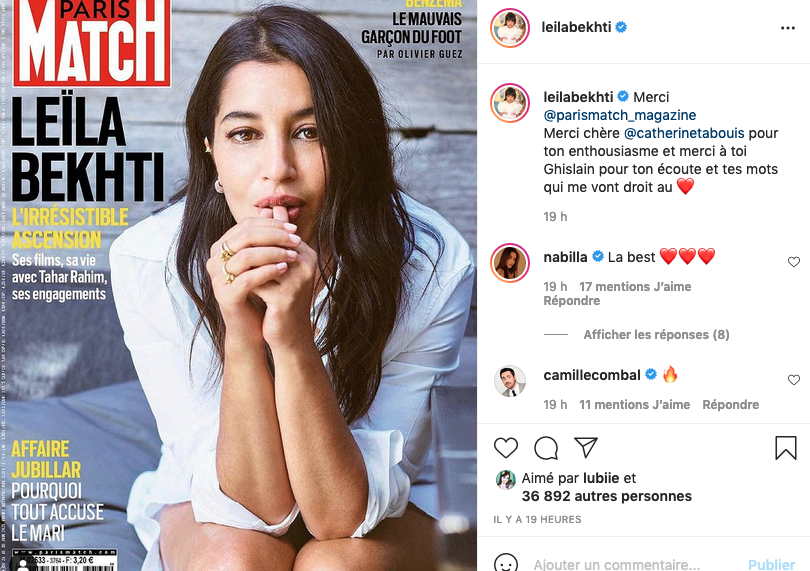Like camillecombal's comment with the small heart
Image resolution: width=810 pixels, height=571 pixels.
(794, 380)
